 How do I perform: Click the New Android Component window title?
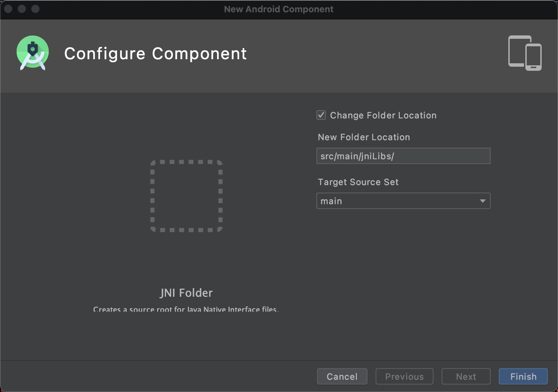point(279,9)
